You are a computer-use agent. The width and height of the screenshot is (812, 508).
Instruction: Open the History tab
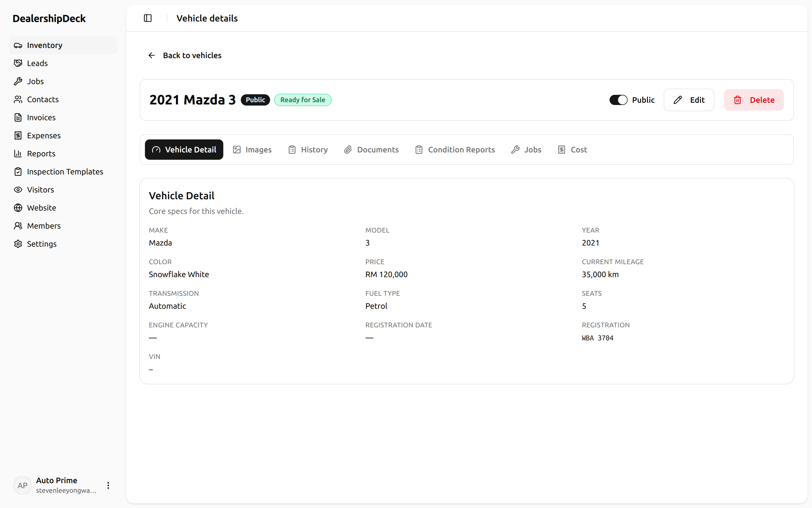pyautogui.click(x=308, y=150)
